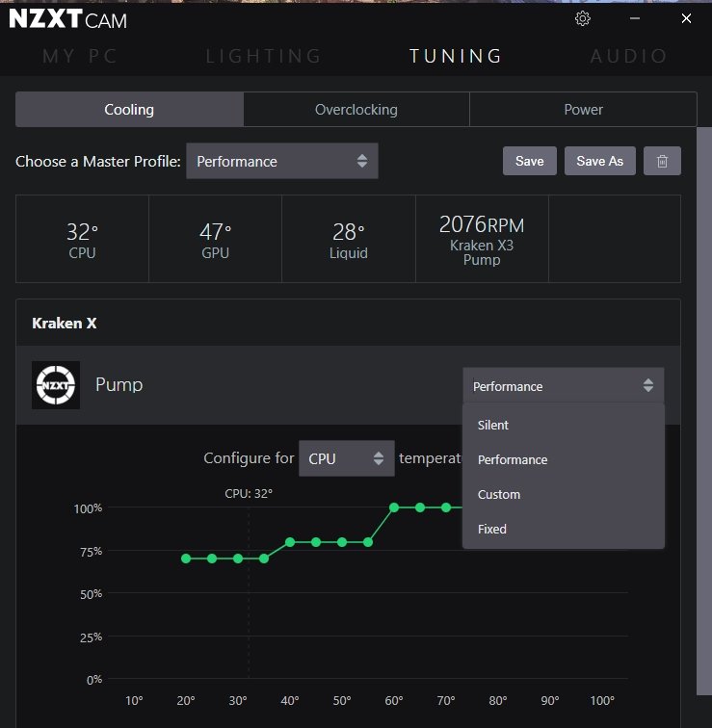Click the curve point at 40°

coord(290,542)
